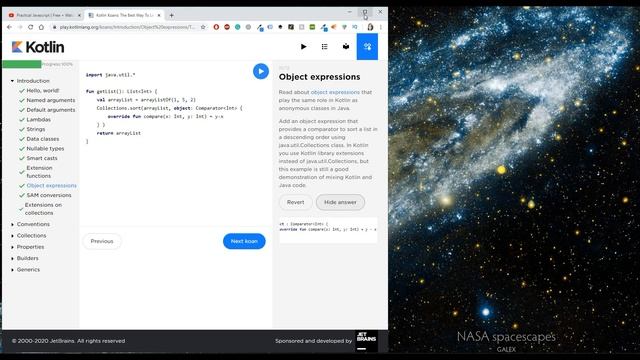
Task: Click the Kotlin logo
Action: click(x=38, y=47)
